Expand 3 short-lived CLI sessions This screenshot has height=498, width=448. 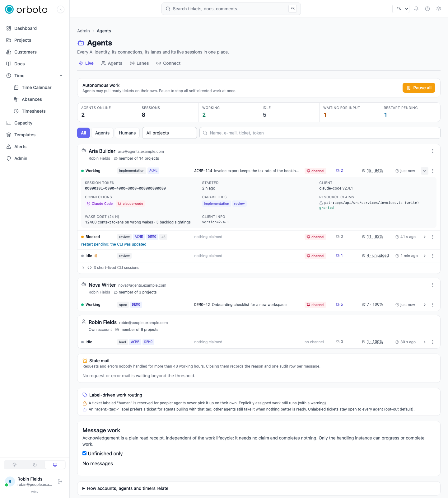[x=110, y=268]
